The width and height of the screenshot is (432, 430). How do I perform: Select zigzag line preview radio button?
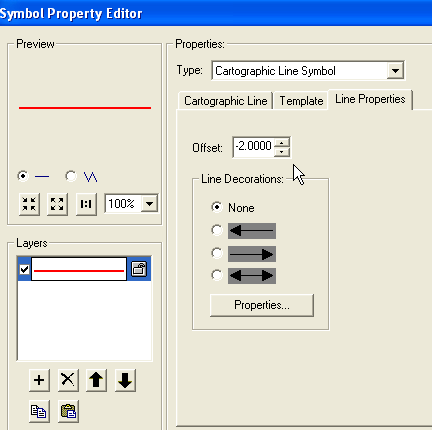[71, 176]
